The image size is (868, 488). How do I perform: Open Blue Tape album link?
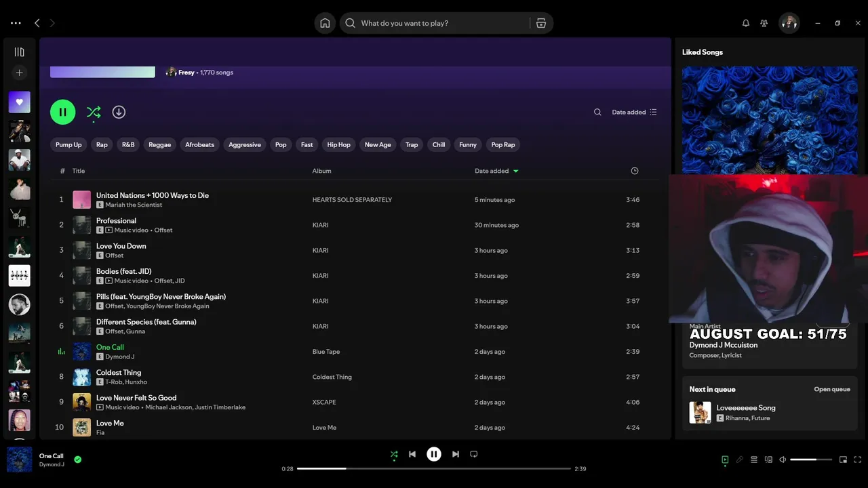coord(326,352)
